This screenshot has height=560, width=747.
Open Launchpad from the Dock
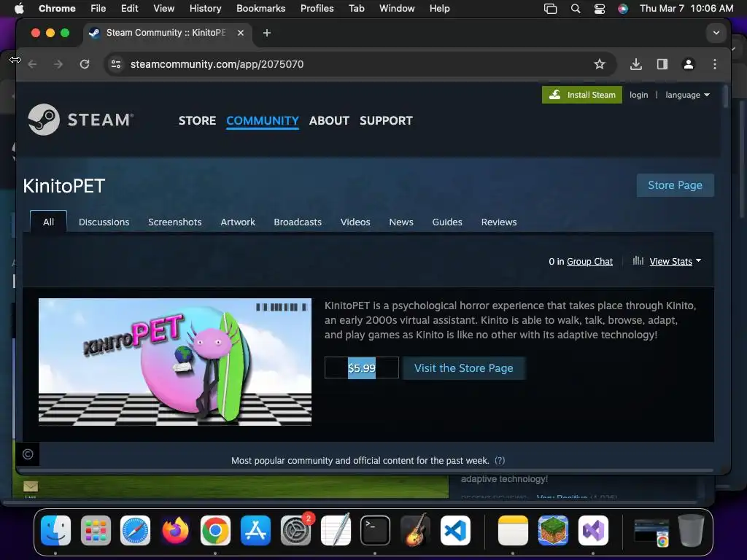coord(96,530)
